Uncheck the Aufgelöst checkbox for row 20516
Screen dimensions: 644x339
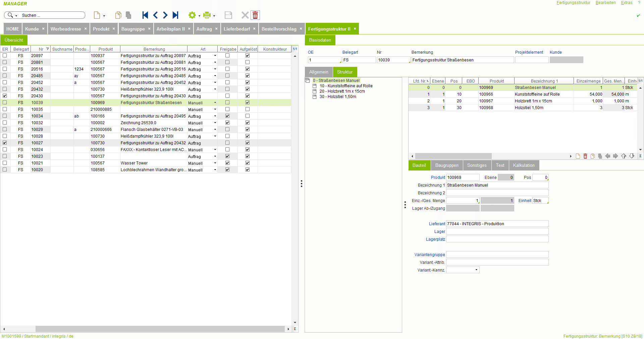click(248, 69)
